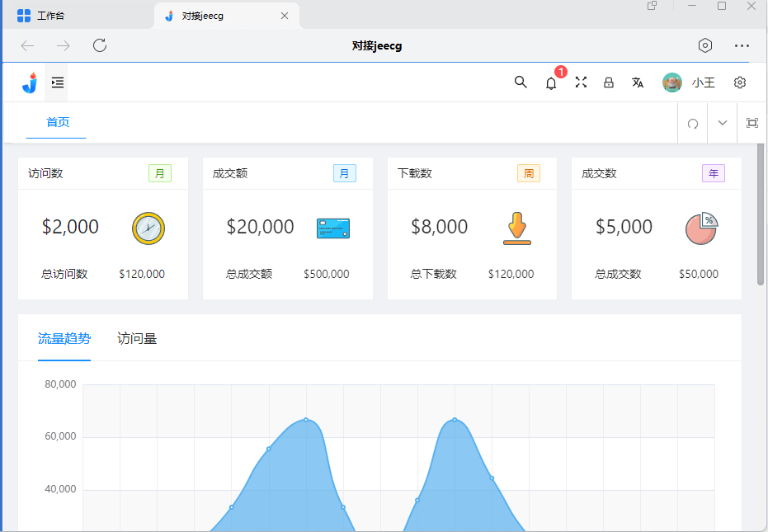Click the green 月 tag on 访问数

click(160, 173)
